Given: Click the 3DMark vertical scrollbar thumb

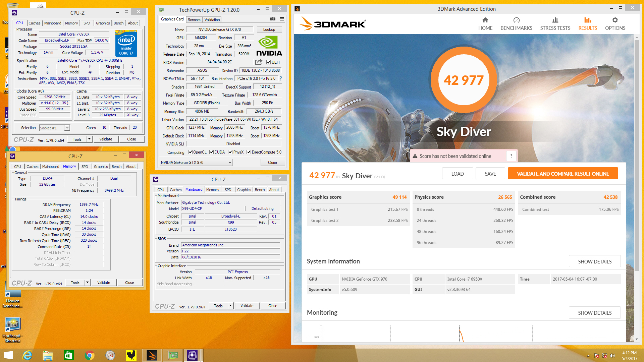Looking at the screenshot, I should pos(637,155).
